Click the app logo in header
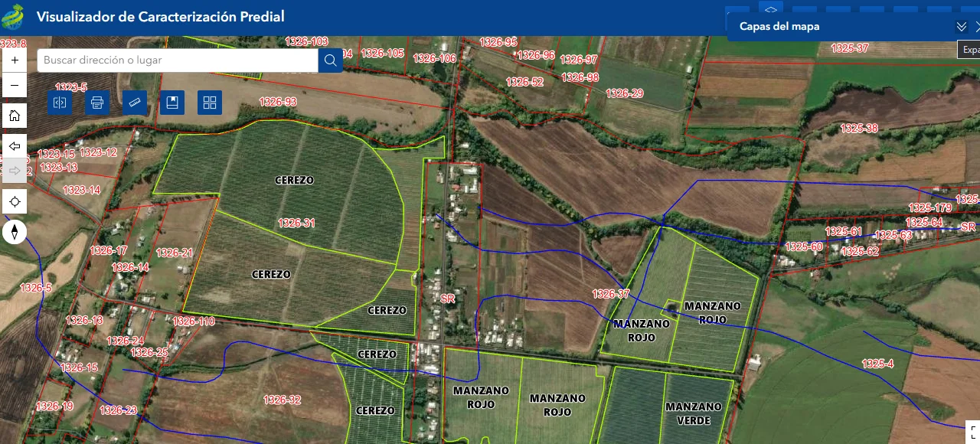The image size is (980, 444). coord(13,17)
